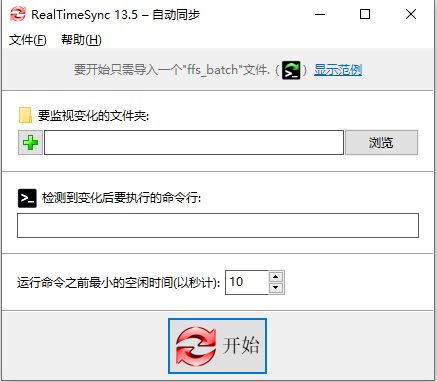Click the 运行命令之前最小的空闲时间 label

118,283
